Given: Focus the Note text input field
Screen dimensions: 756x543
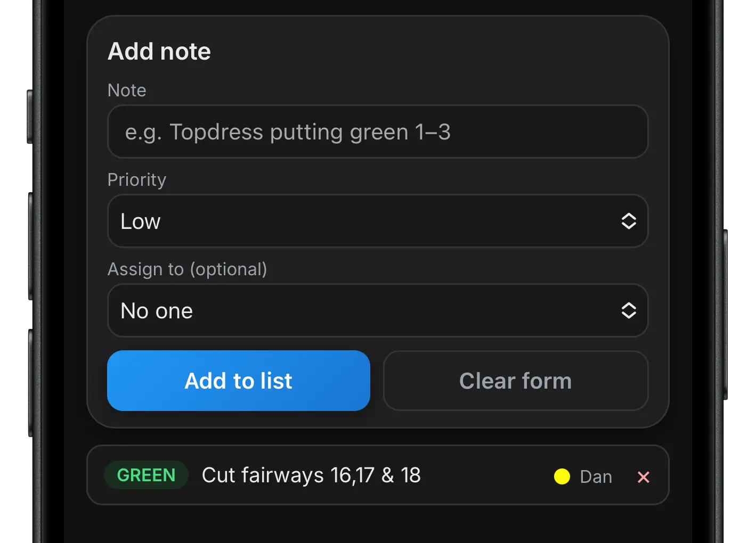Looking at the screenshot, I should click(377, 132).
